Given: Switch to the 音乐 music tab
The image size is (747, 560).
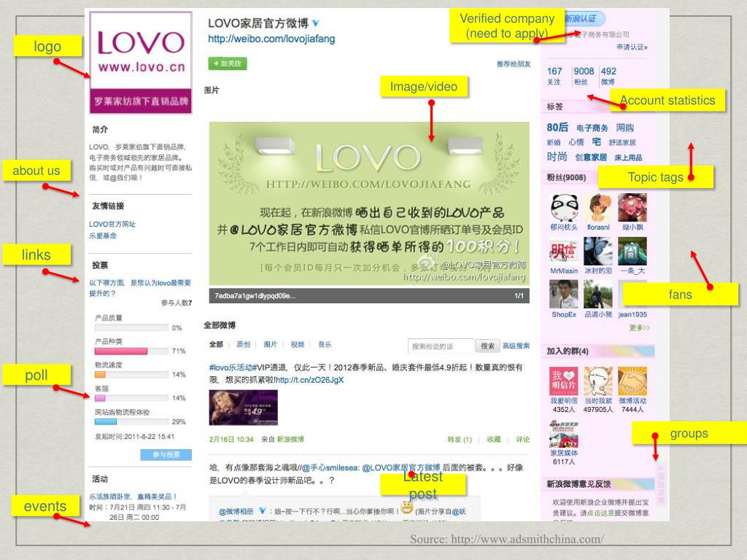Looking at the screenshot, I should tap(325, 344).
